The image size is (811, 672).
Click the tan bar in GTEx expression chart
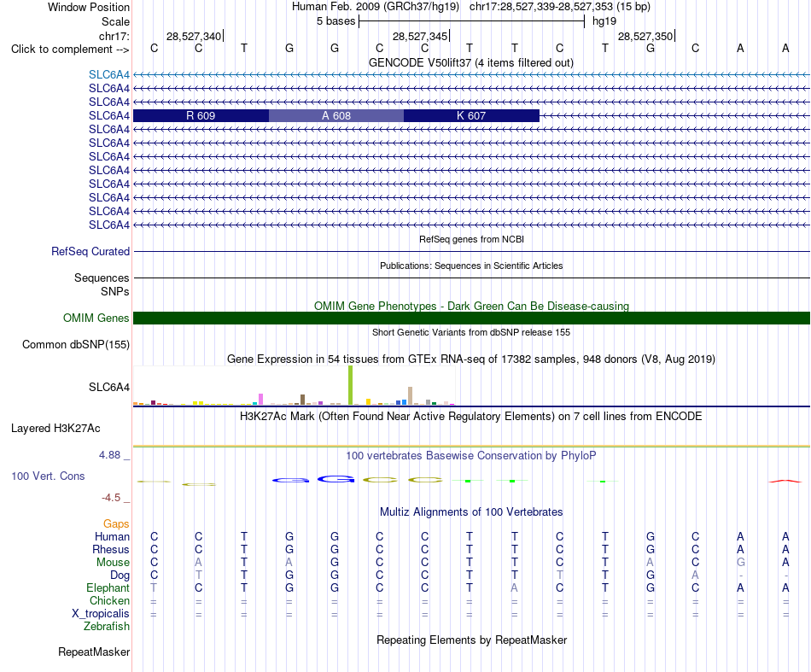410,395
